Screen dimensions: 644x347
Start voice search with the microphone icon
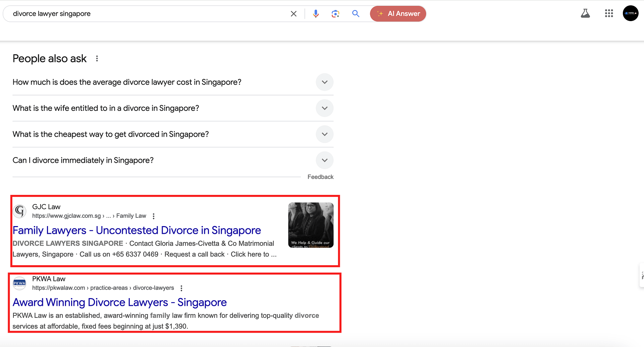tap(316, 14)
